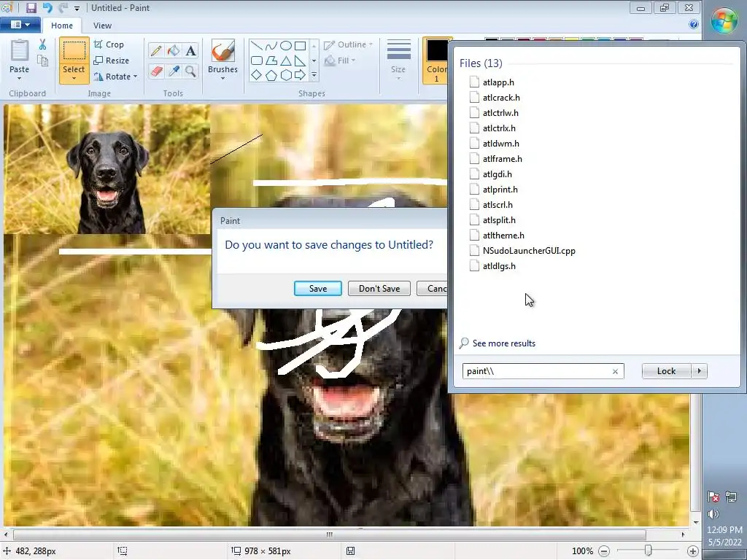
Task: Choose the Oval shape
Action: pyautogui.click(x=286, y=46)
